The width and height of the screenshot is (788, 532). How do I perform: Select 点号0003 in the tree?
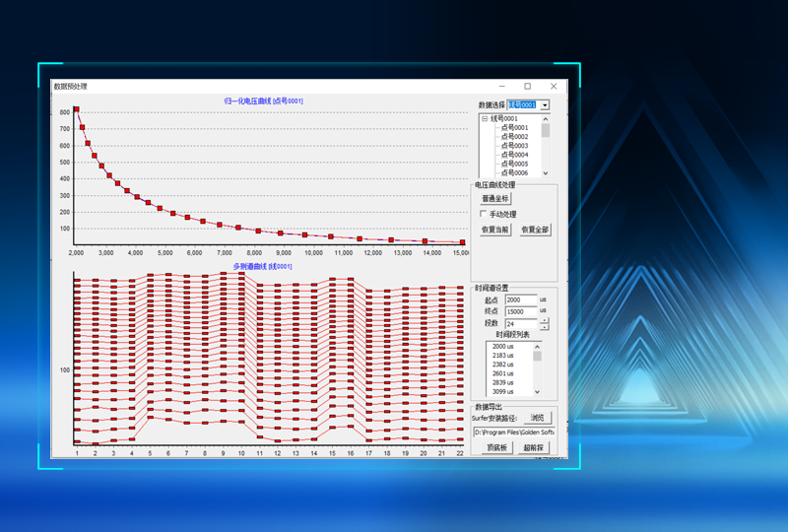pos(514,146)
